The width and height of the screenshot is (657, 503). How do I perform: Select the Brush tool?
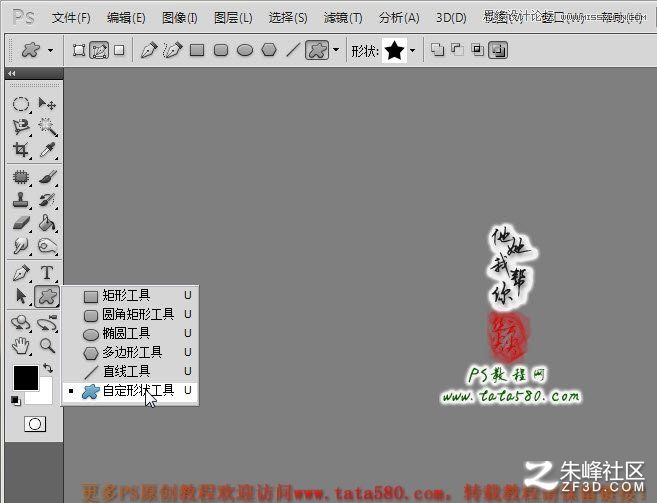click(47, 177)
